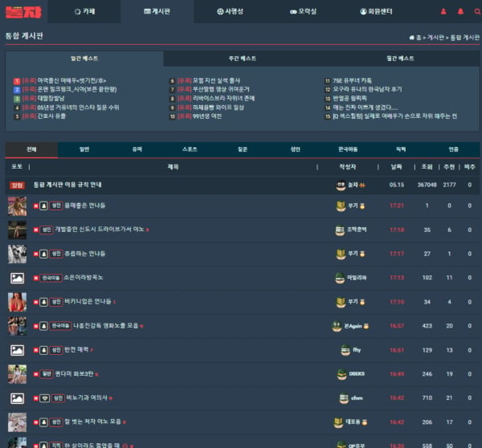The height and width of the screenshot is (448, 482).
Task: Click the avatar icon beside author cfnm
Action: [x=344, y=398]
